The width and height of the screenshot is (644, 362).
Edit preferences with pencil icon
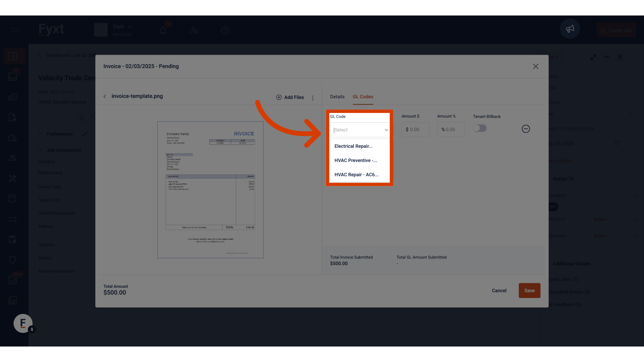click(x=85, y=134)
